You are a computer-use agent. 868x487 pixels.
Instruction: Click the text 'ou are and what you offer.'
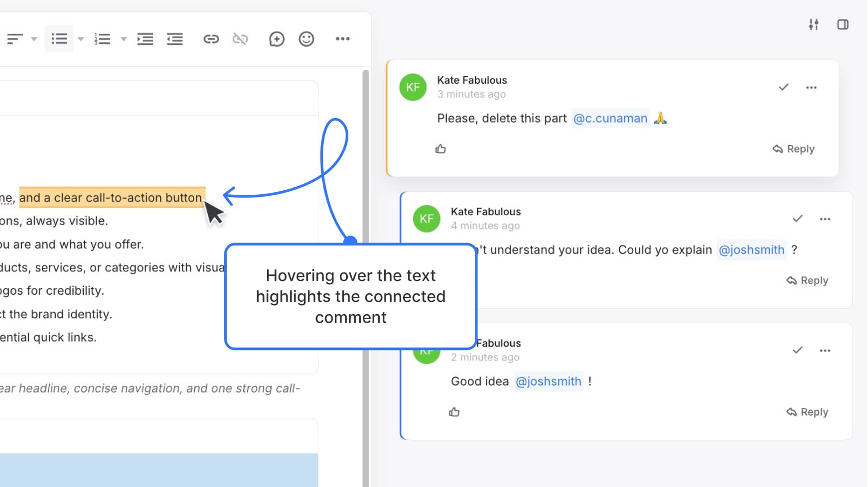pos(72,244)
